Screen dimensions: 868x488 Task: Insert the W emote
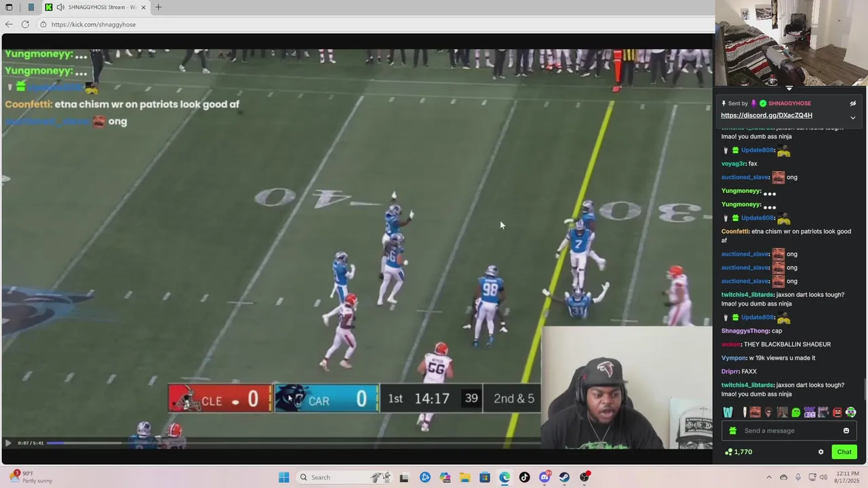(728, 412)
